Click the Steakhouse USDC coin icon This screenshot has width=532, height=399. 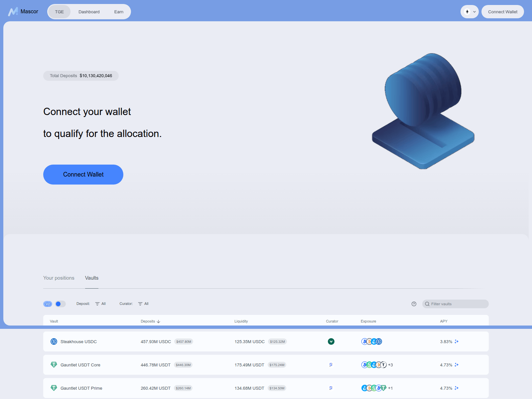point(54,341)
